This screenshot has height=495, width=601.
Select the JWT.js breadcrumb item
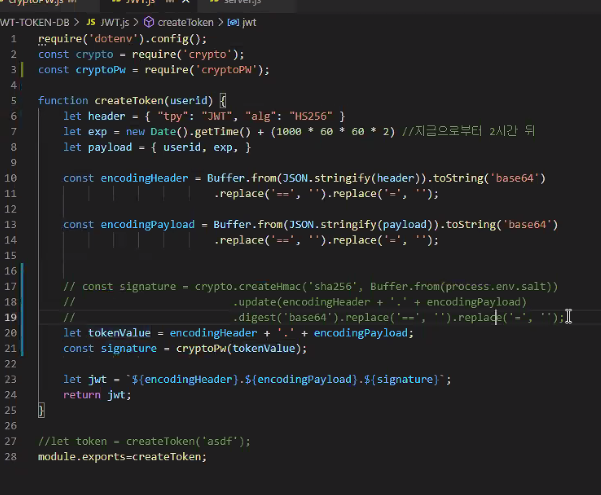(115, 23)
